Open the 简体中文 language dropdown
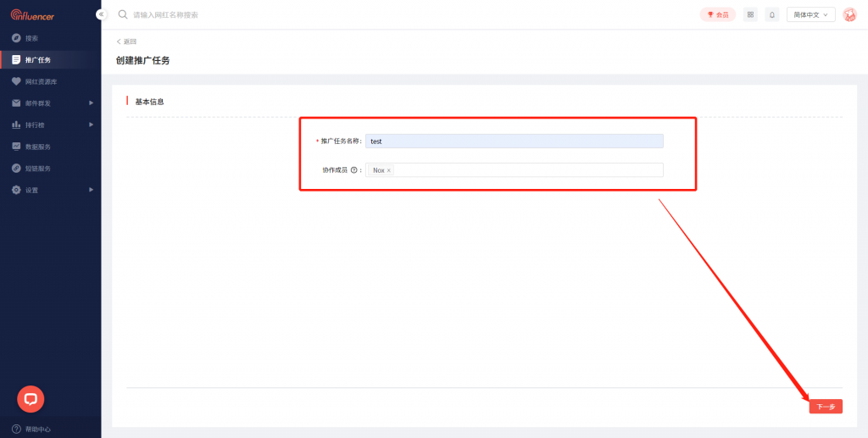The width and height of the screenshot is (868, 438). pyautogui.click(x=811, y=14)
